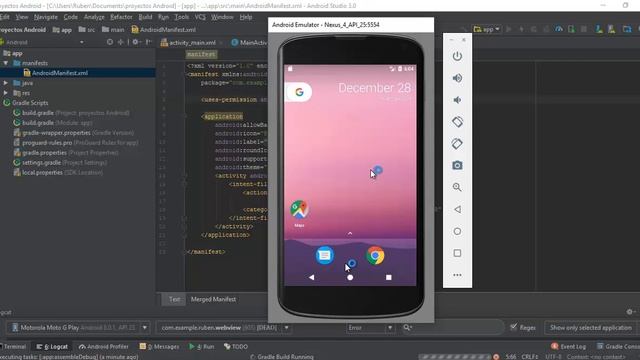This screenshot has height=360, width=640.
Task: Open the Help menu
Action: click(246, 17)
